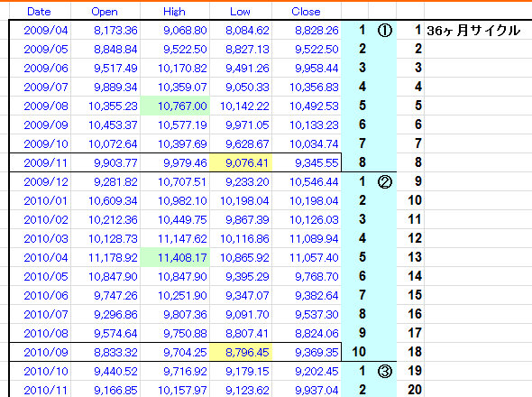Click the High column header
532x397 pixels.
point(174,12)
